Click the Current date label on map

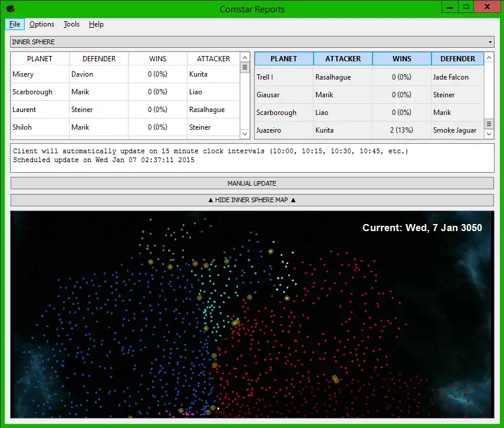(422, 228)
